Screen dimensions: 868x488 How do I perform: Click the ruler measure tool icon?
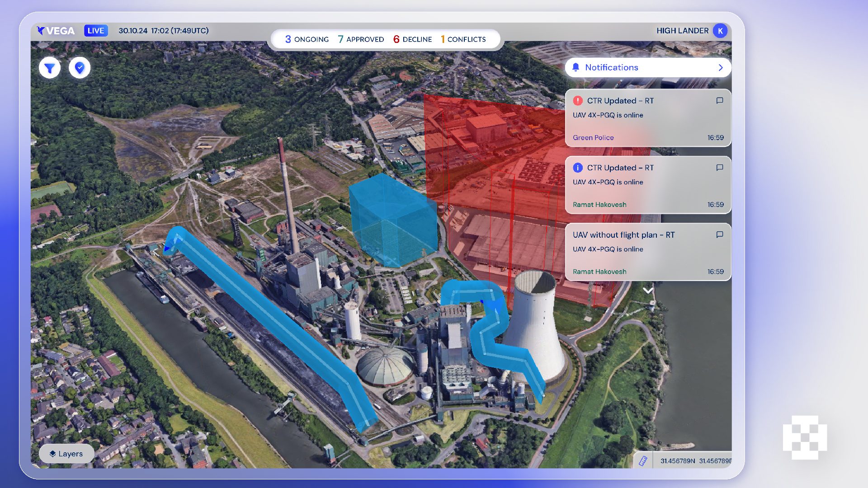643,460
